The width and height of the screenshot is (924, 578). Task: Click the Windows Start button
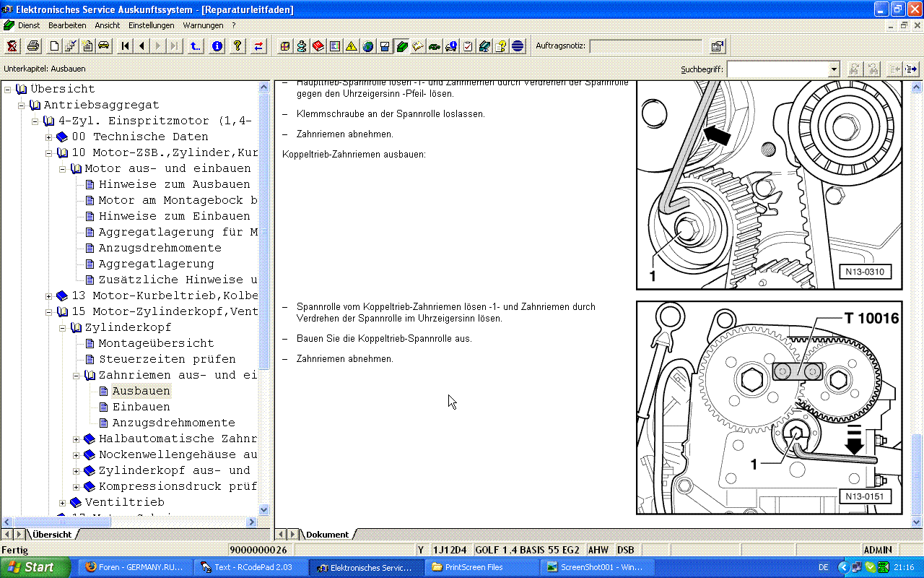tap(35, 567)
